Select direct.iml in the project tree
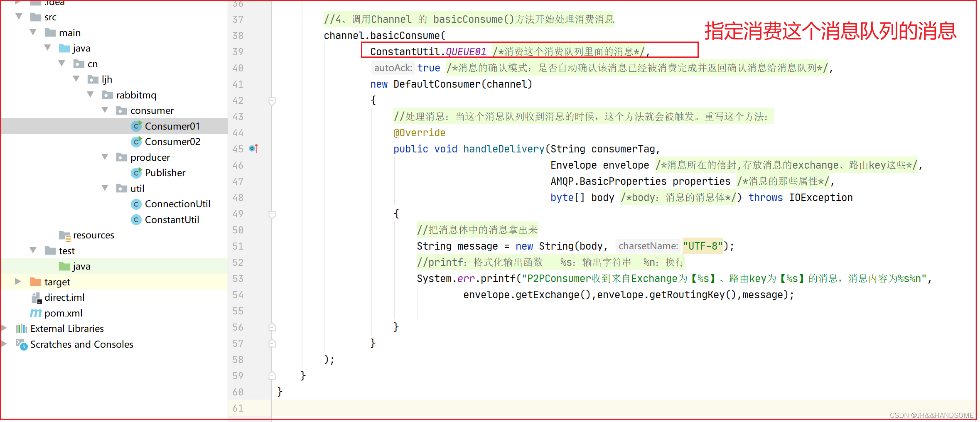 64,297
